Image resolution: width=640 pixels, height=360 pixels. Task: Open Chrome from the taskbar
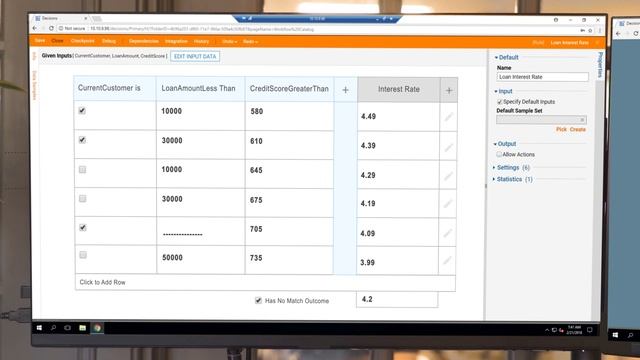97,328
